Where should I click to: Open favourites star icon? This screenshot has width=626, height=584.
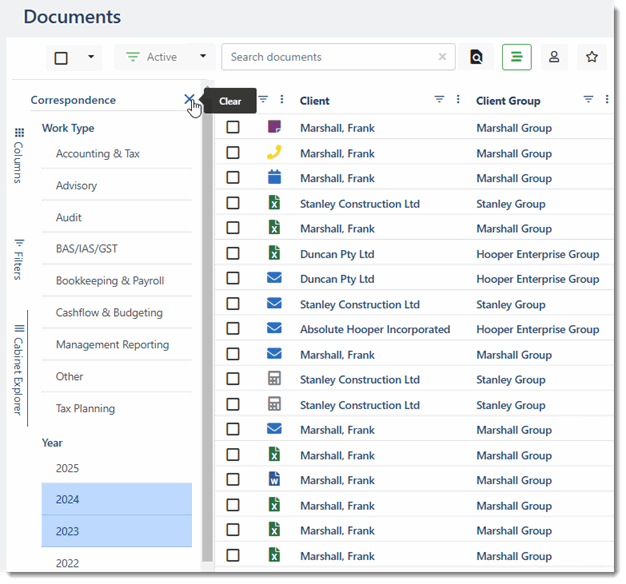tap(592, 57)
